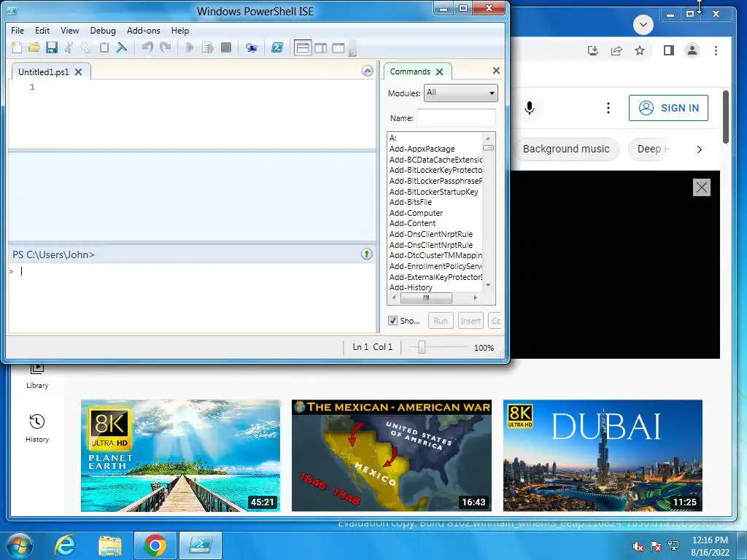This screenshot has height=560, width=747.
Task: Click the Name input field in Commands pane
Action: pyautogui.click(x=456, y=117)
